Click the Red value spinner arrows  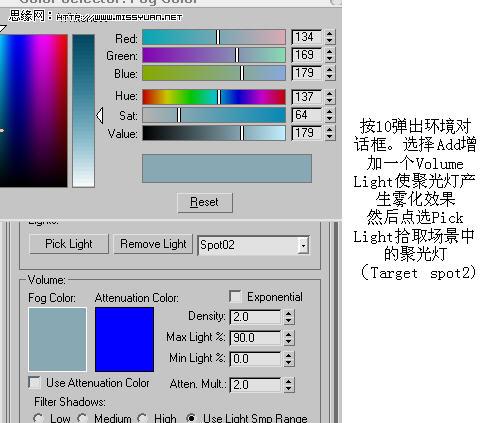[x=330, y=37]
